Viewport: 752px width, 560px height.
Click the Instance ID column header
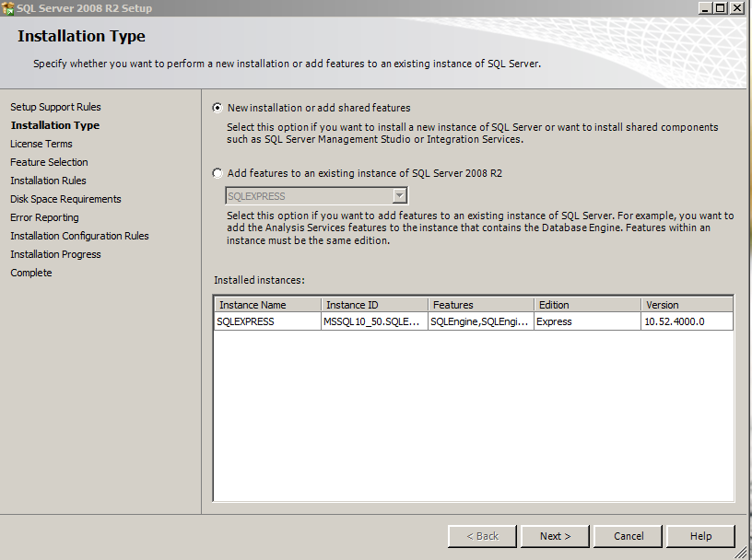[x=374, y=305]
